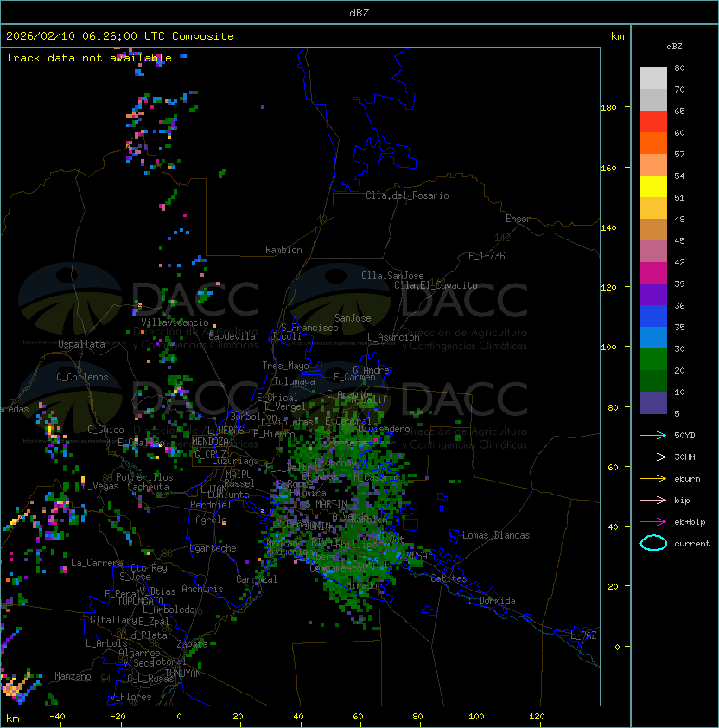This screenshot has width=719, height=728.
Task: Click the '2026/02/10 06:26:00 UTC Composite' timestamp
Action: [120, 36]
